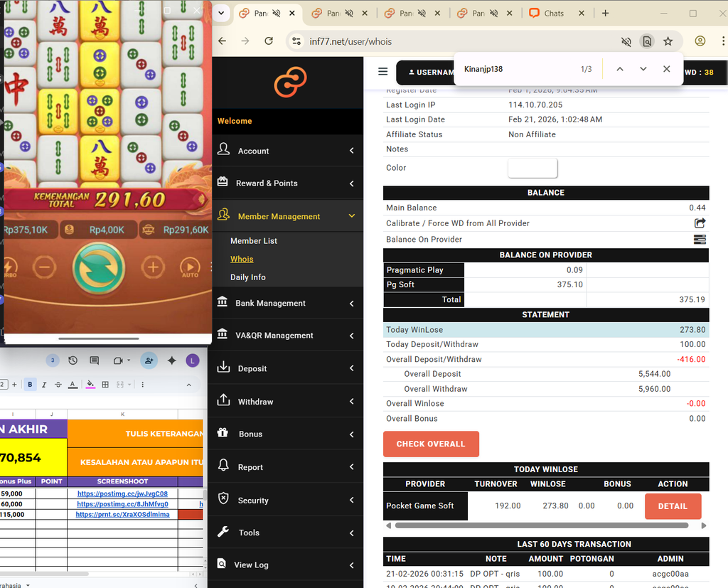Click Sheets font size increase plus

14,385
